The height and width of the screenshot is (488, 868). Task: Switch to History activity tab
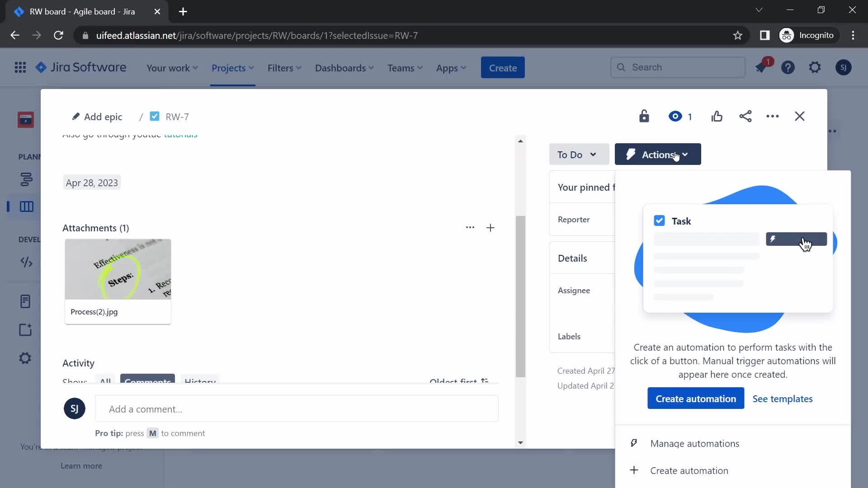(x=200, y=379)
